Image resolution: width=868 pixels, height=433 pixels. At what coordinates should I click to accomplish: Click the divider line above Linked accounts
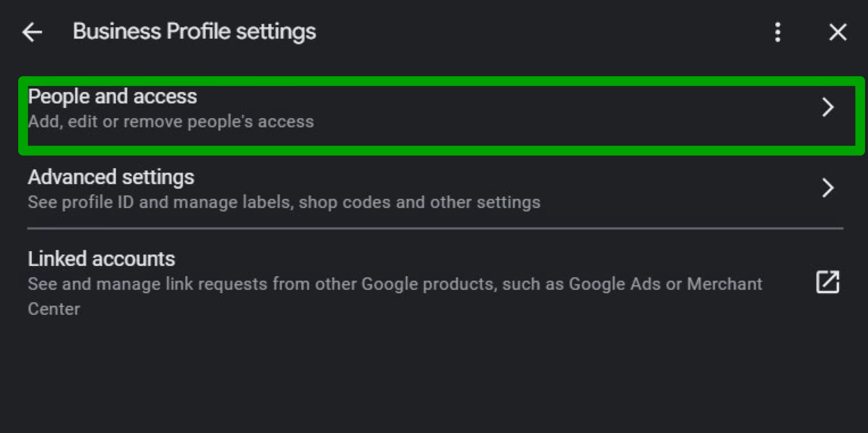435,228
